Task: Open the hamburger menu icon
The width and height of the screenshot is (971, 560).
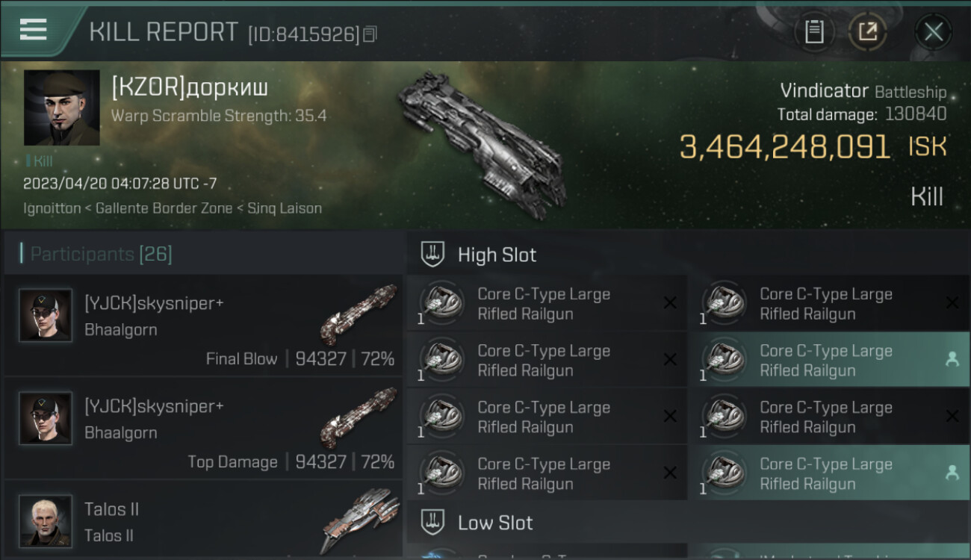Action: (x=33, y=30)
